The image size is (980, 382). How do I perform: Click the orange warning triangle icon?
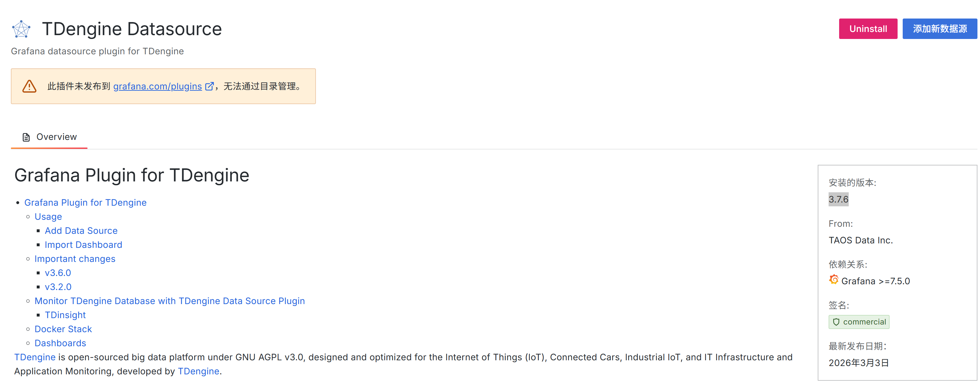[29, 86]
